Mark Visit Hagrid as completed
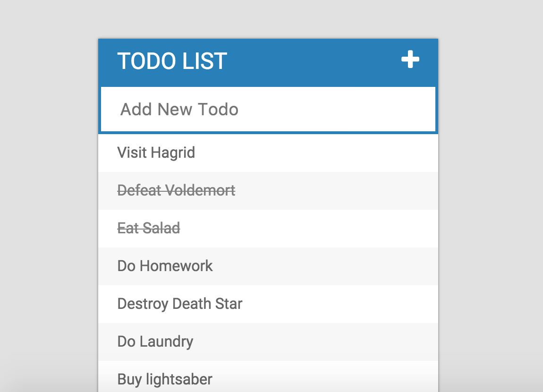 coord(156,153)
